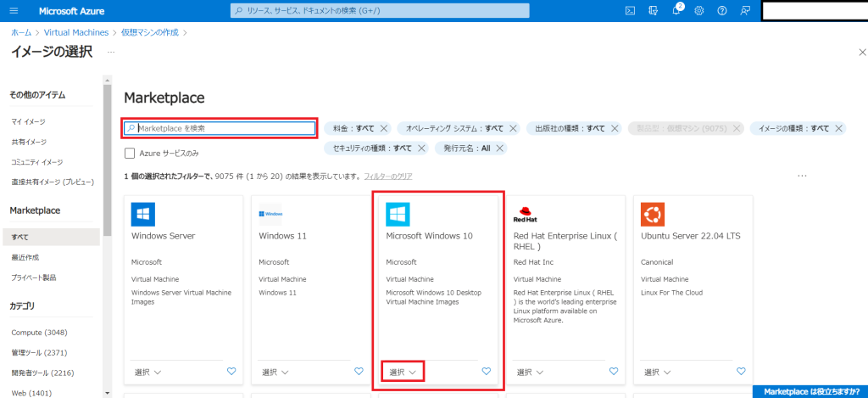Open the directory and subscription filter icon
868x398 pixels.
click(x=653, y=10)
